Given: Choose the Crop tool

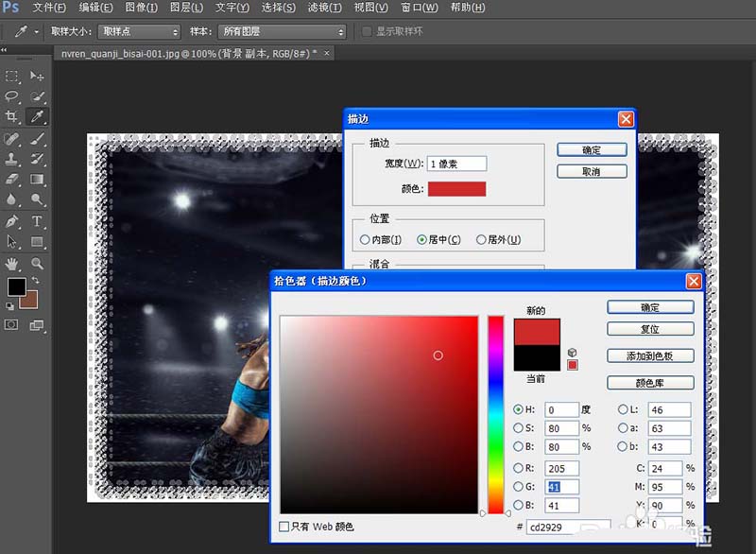Looking at the screenshot, I should coord(12,115).
